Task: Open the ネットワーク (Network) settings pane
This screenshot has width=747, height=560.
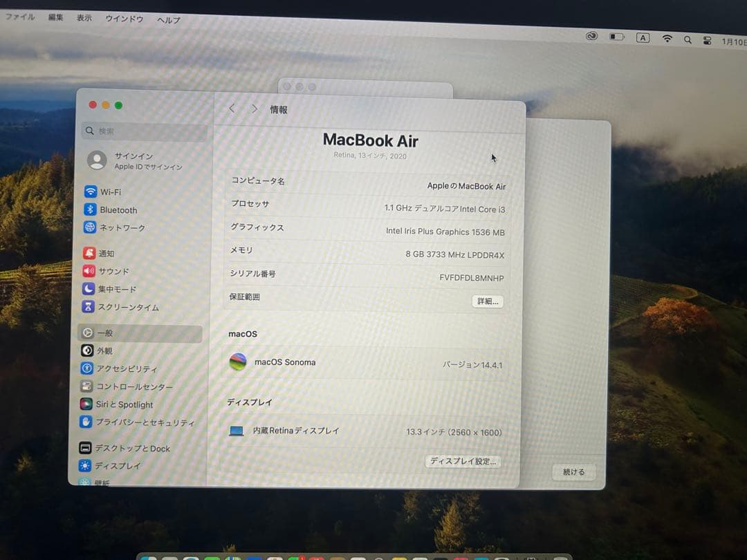Action: pyautogui.click(x=121, y=227)
